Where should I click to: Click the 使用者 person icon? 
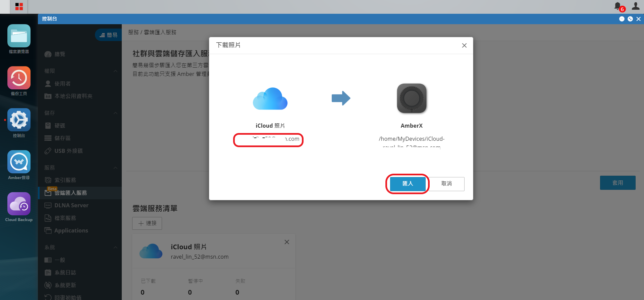click(48, 84)
